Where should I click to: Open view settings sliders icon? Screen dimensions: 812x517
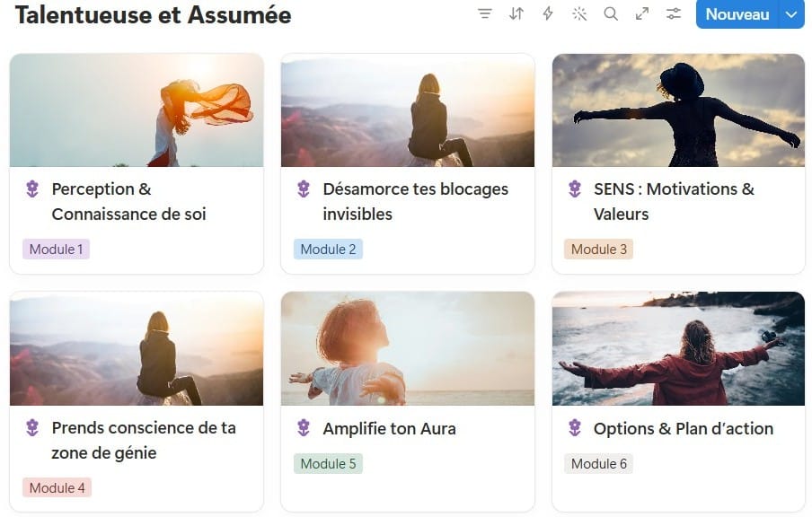[x=674, y=13]
